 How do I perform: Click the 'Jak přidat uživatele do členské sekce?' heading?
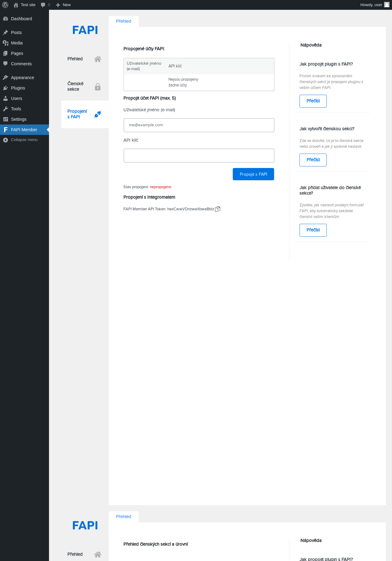point(330,190)
